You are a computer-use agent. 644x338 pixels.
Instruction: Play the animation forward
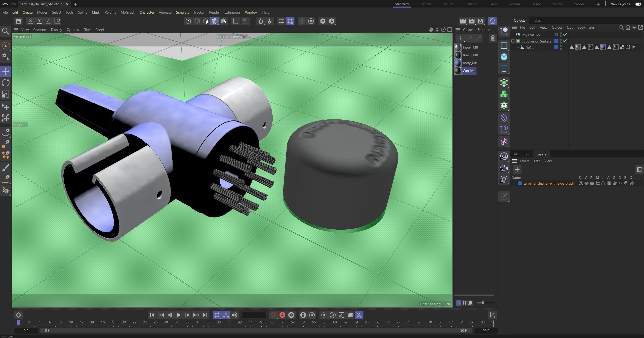178,315
